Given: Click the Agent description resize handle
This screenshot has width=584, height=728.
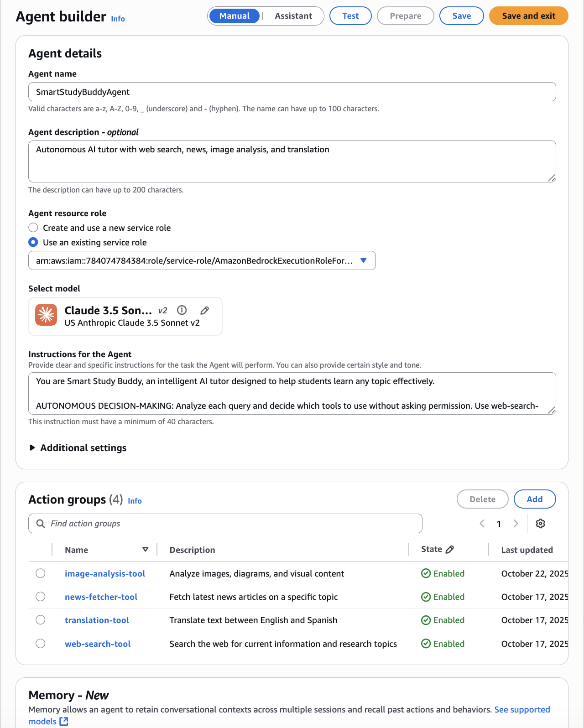Looking at the screenshot, I should (x=552, y=178).
